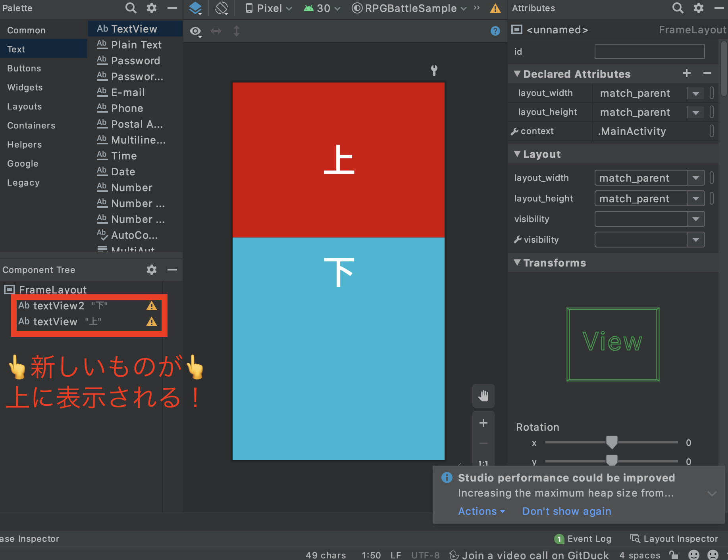Open the RPGBattleSample theme dropdown
The width and height of the screenshot is (728, 560).
tap(409, 8)
